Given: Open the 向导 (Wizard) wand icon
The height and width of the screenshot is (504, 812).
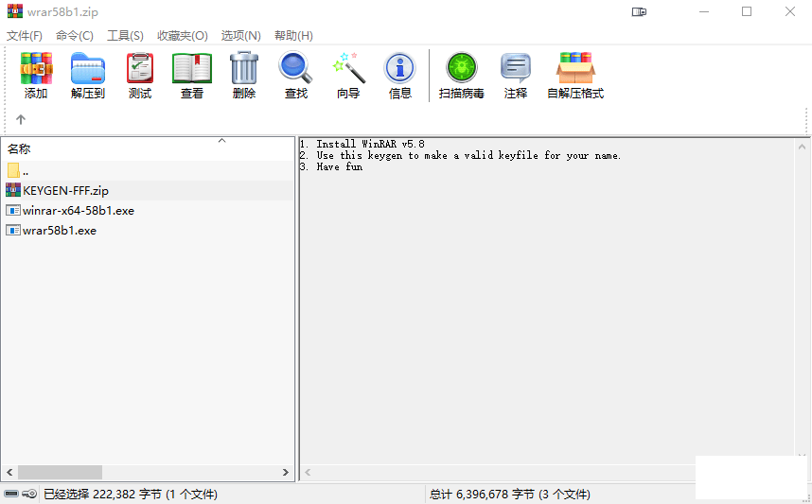Looking at the screenshot, I should coord(348,68).
